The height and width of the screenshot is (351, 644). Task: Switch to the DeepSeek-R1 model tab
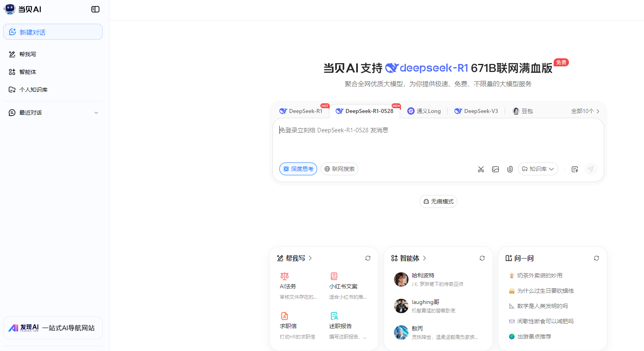click(x=301, y=111)
